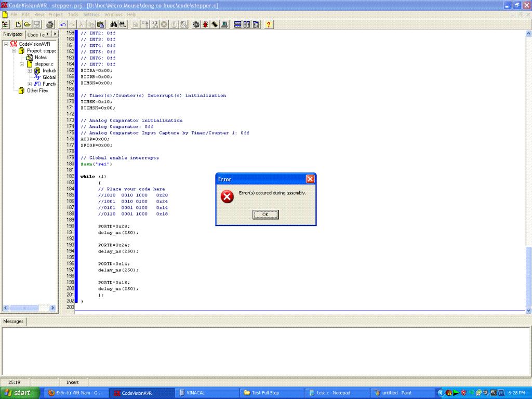
Task: Click the New file toolbar icon
Action: [18, 24]
